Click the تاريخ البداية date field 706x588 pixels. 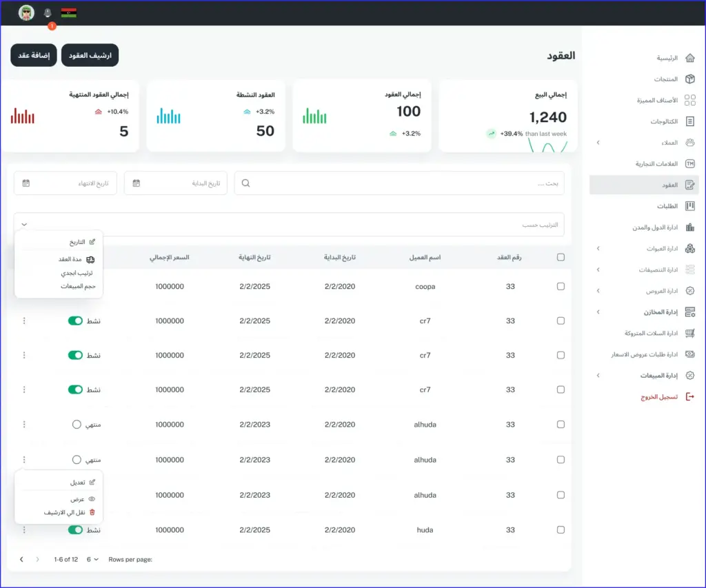pyautogui.click(x=176, y=183)
